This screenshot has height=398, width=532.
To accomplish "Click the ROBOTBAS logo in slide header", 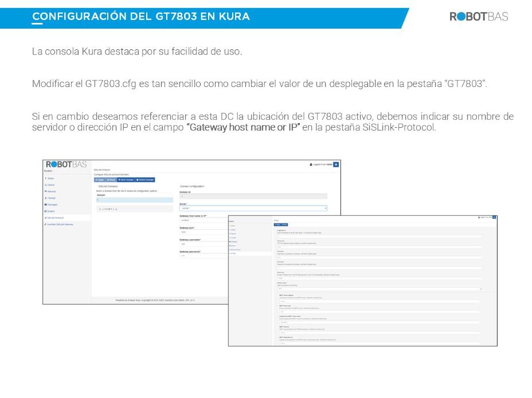I will (x=479, y=16).
